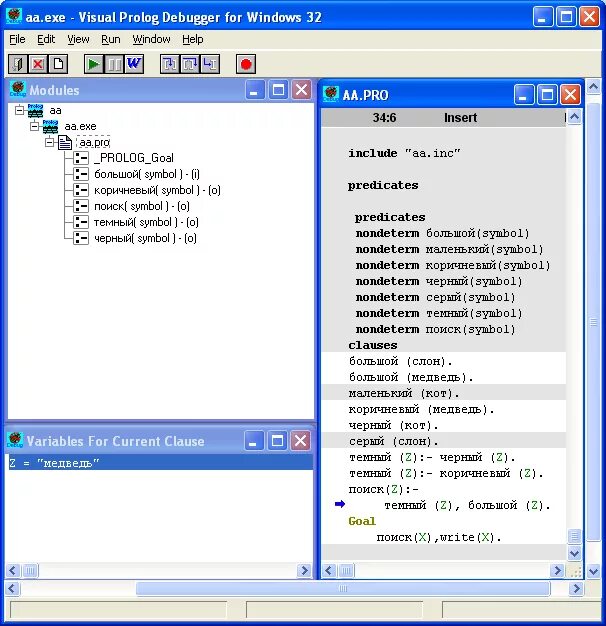Select 'темный( symbol ) - (o)' tree item
Viewport: 606px width, 626px height.
point(146,222)
